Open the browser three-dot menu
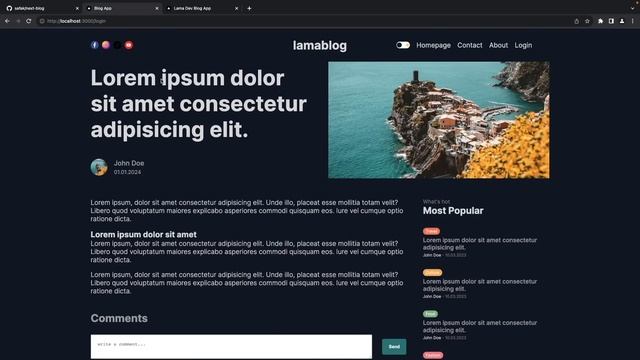This screenshot has width=640, height=360. click(x=633, y=21)
